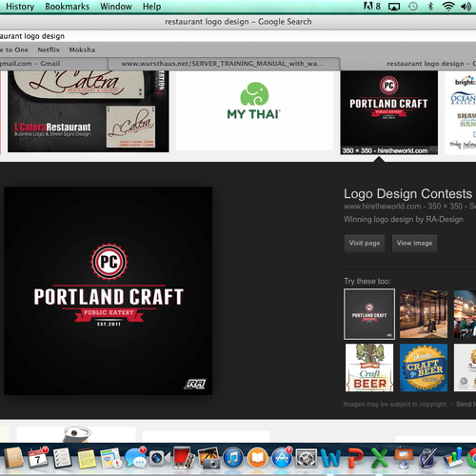Open the Netflix bookmark

pyautogui.click(x=49, y=50)
